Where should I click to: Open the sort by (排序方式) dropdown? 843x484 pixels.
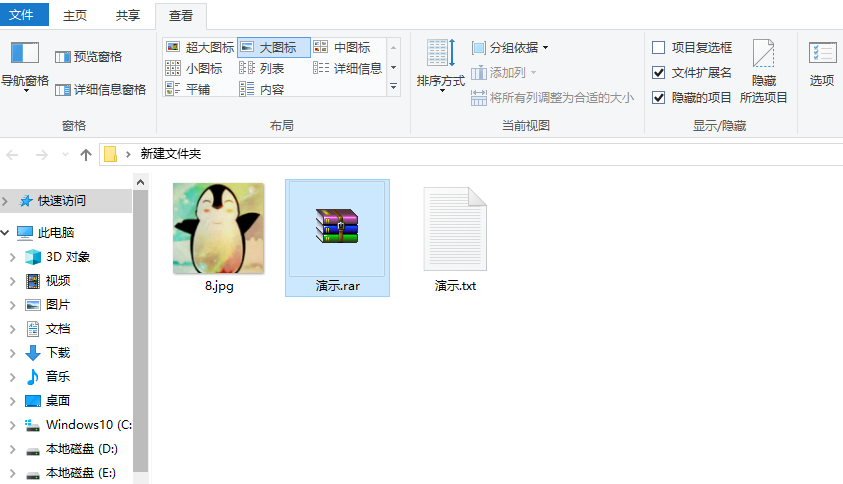(x=441, y=66)
